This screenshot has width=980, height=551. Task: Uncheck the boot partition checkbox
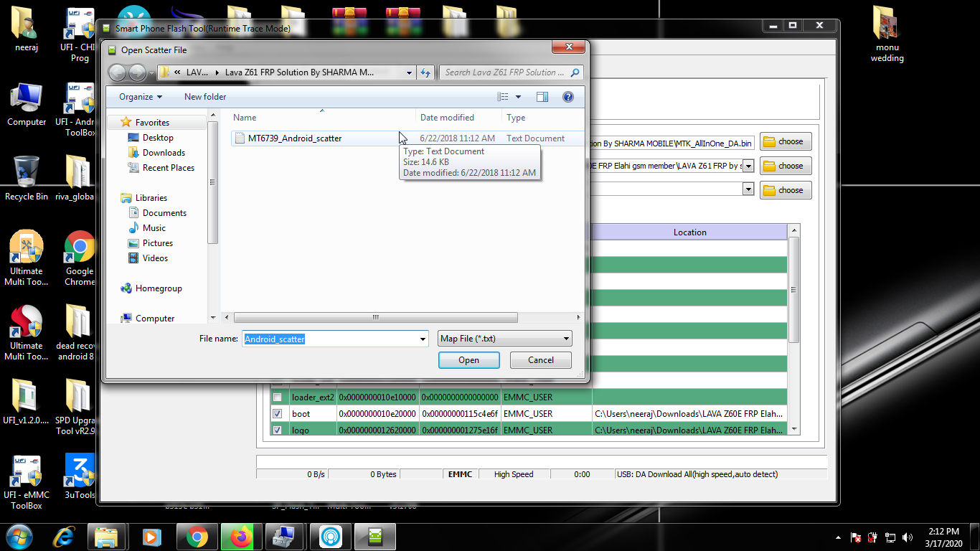click(x=277, y=414)
